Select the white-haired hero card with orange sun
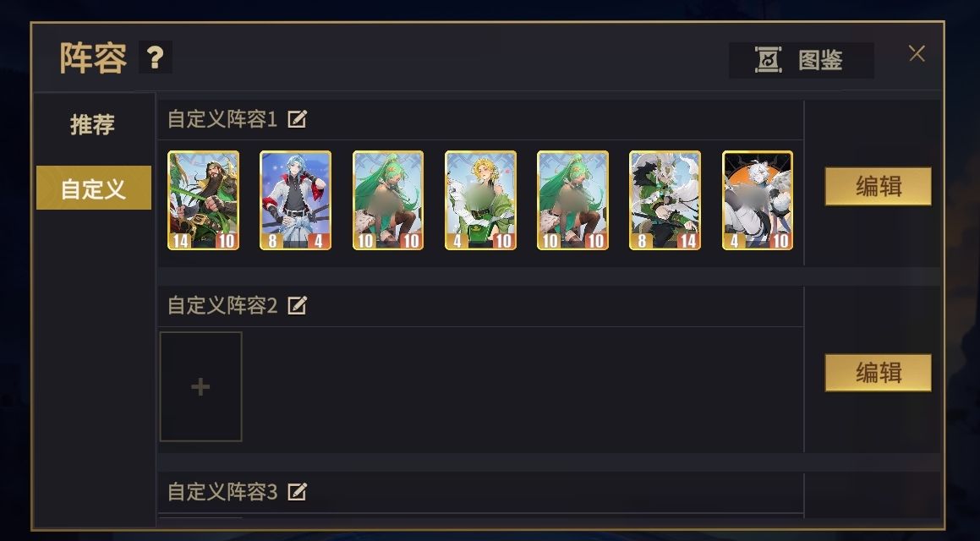This screenshot has height=541, width=980. (758, 199)
